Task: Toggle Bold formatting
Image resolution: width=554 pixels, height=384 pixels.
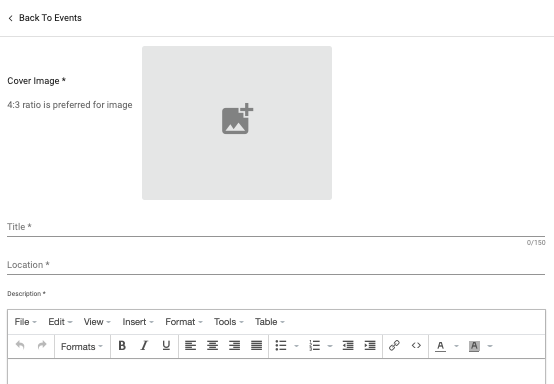Action: coord(122,345)
